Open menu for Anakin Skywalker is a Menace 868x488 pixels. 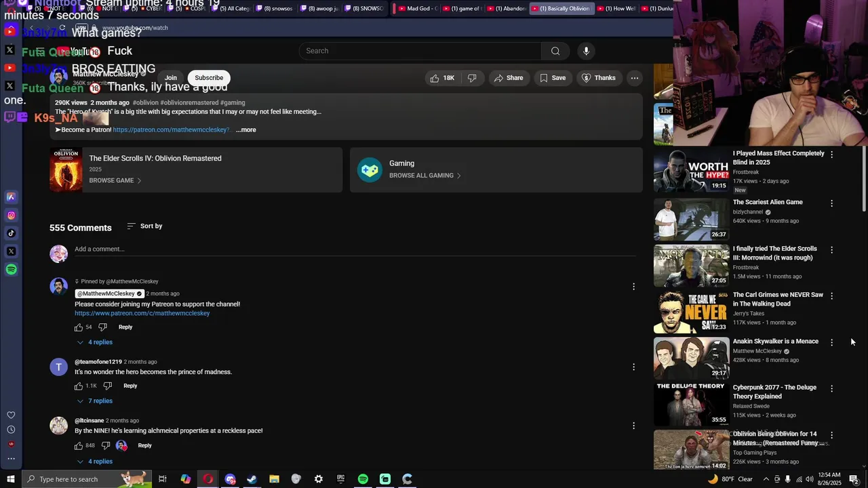[x=831, y=342]
